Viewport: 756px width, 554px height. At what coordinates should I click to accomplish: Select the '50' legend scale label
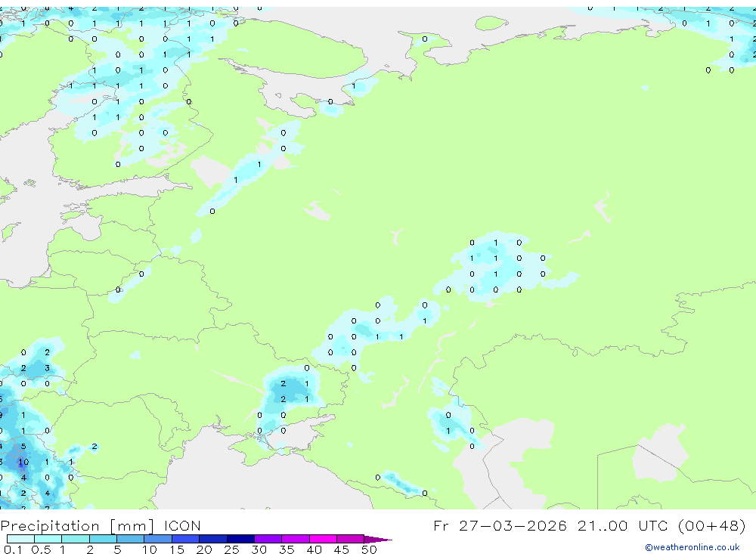369,549
